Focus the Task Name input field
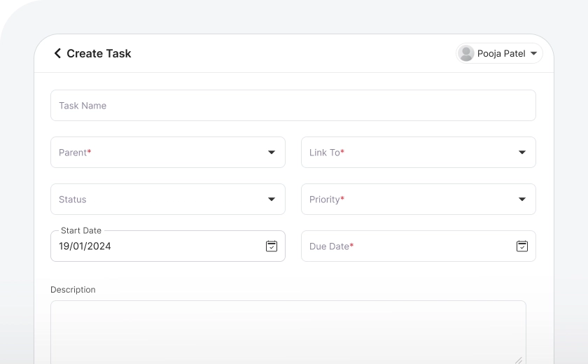588x364 pixels. pyautogui.click(x=293, y=105)
